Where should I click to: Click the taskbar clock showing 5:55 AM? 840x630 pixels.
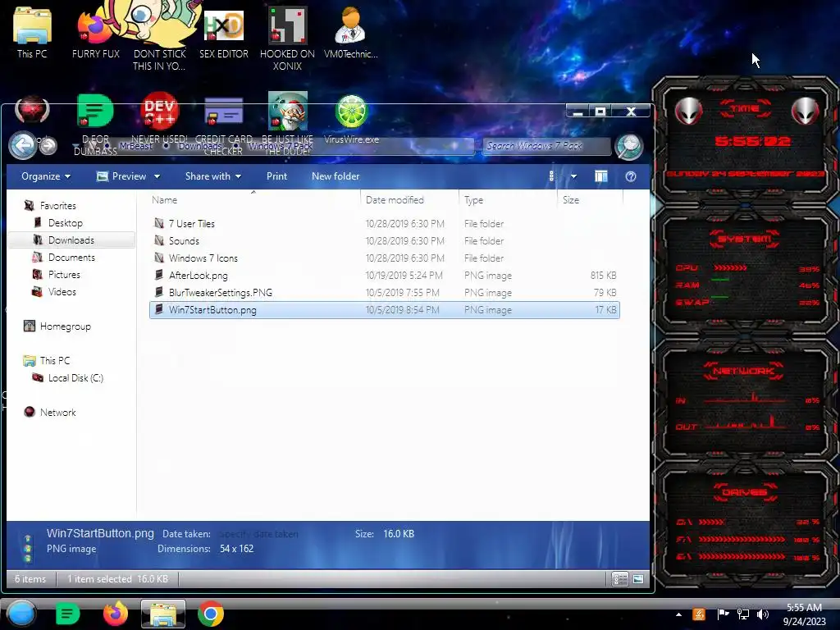coord(804,614)
